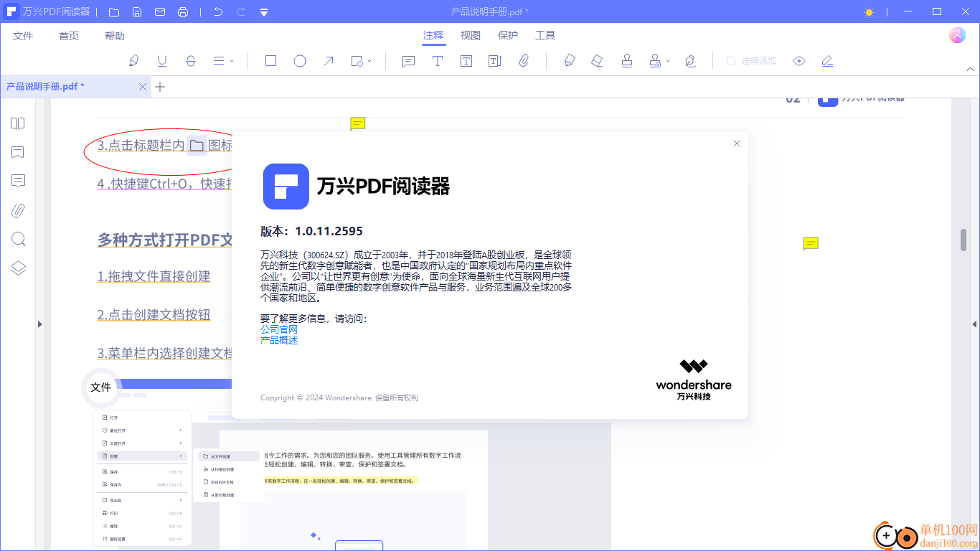Open the 帮助 menu
This screenshot has width=980, height=551.
tap(115, 36)
